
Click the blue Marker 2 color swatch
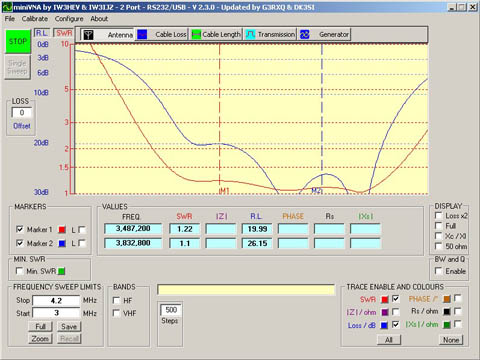[x=62, y=244]
